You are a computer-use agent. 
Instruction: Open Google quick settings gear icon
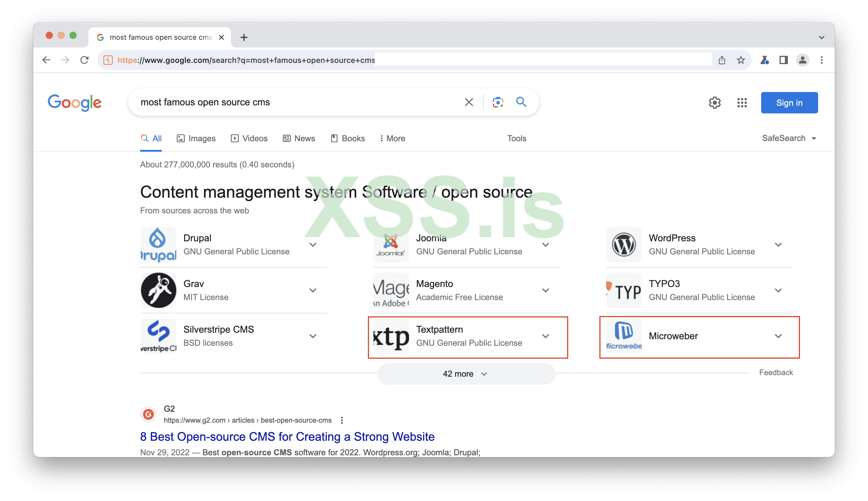click(x=715, y=102)
